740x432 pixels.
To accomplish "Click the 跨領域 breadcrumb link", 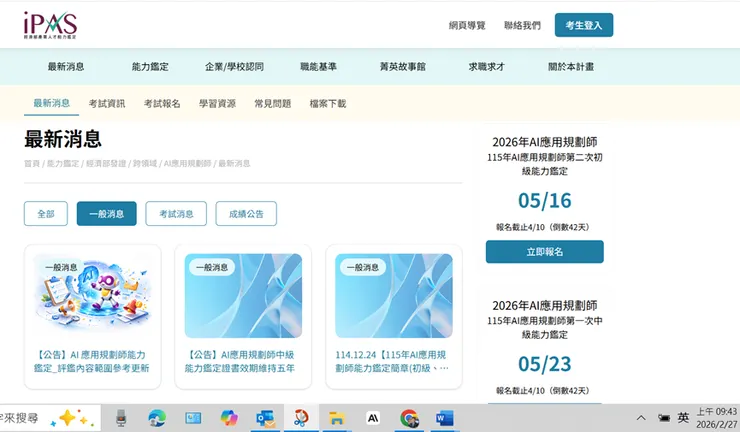I will [144, 163].
